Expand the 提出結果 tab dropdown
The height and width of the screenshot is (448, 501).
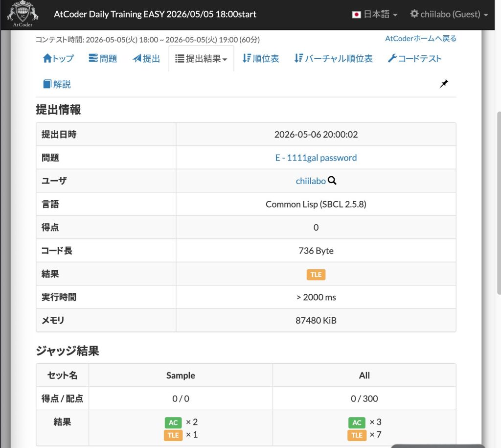point(201,59)
